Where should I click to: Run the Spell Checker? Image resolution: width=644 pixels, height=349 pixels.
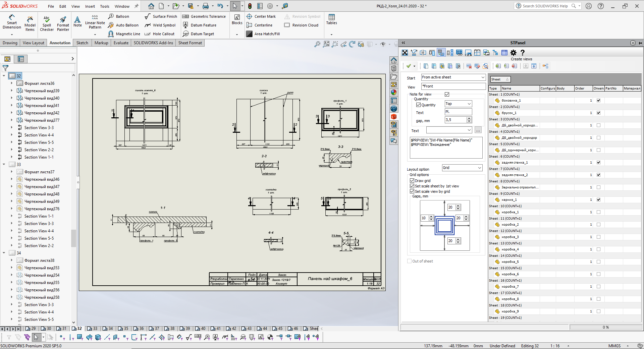47,23
